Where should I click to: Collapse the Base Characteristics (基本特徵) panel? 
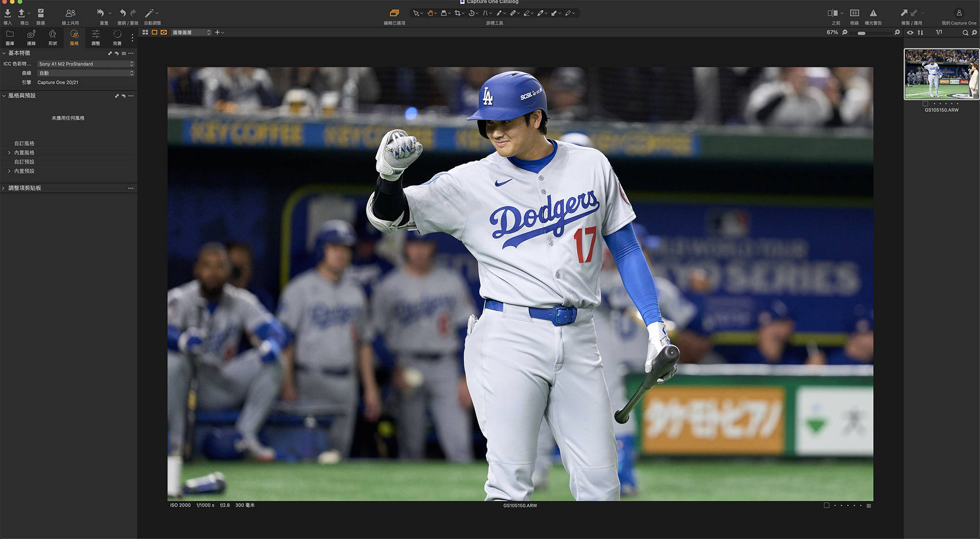coord(4,53)
